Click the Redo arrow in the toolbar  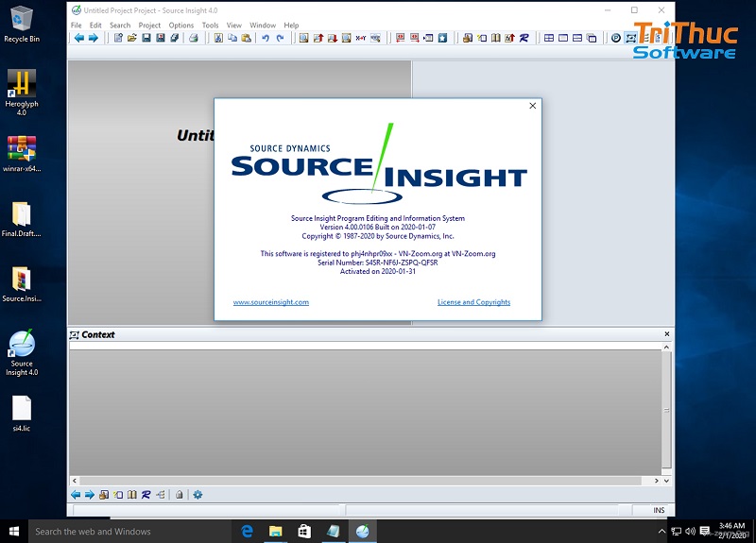click(280, 38)
